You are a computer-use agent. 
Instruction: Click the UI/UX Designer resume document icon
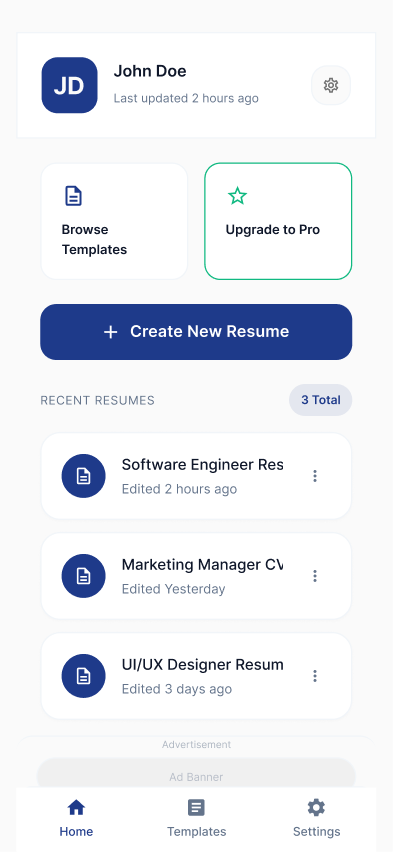[x=83, y=676]
